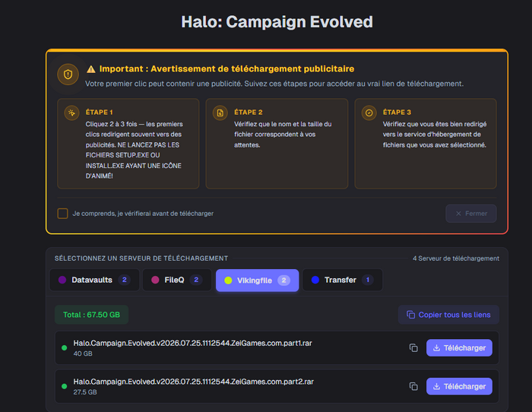Click the copy icon in Copier tous les liens
Screen dimensions: 532x412
point(411,315)
